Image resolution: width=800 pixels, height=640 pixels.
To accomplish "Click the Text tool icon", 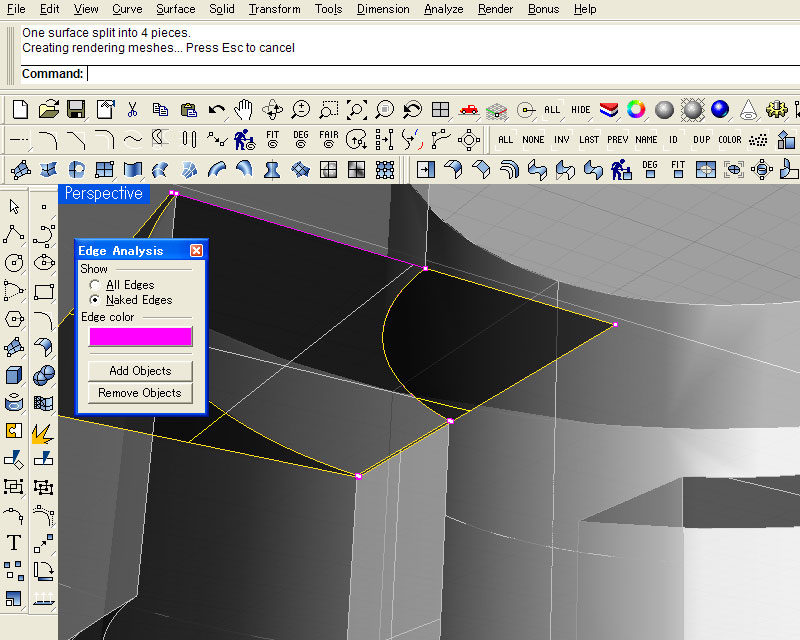I will [x=14, y=543].
